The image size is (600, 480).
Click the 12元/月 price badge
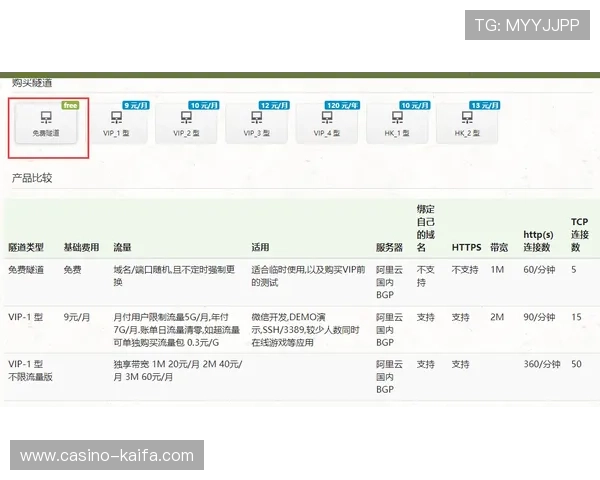click(x=274, y=105)
